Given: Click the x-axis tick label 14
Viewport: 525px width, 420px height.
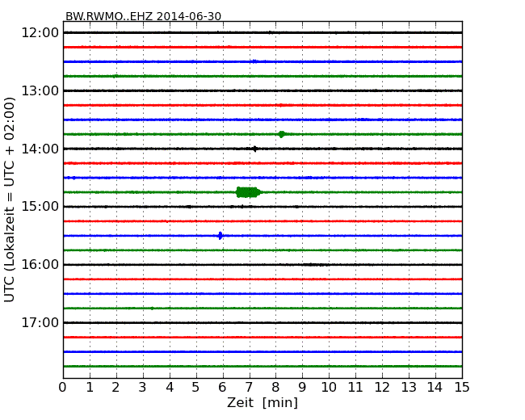Looking at the screenshot, I should click(x=435, y=388).
